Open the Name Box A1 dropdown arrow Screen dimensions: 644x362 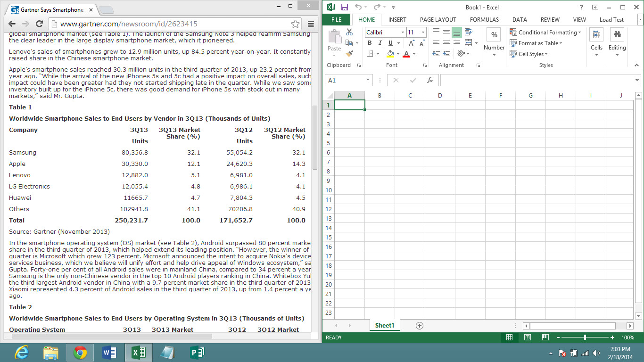coord(368,80)
